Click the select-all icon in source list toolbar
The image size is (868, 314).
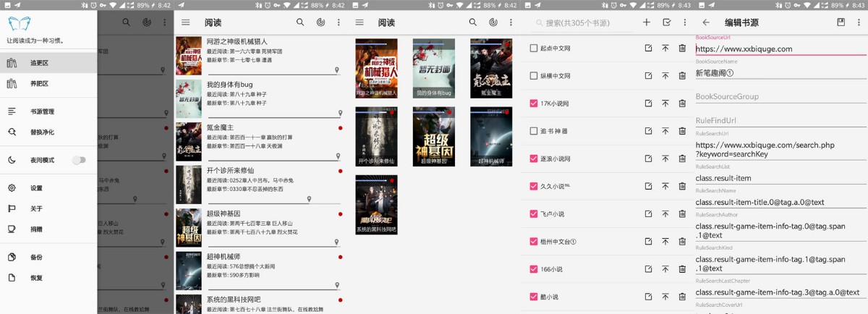click(x=666, y=22)
